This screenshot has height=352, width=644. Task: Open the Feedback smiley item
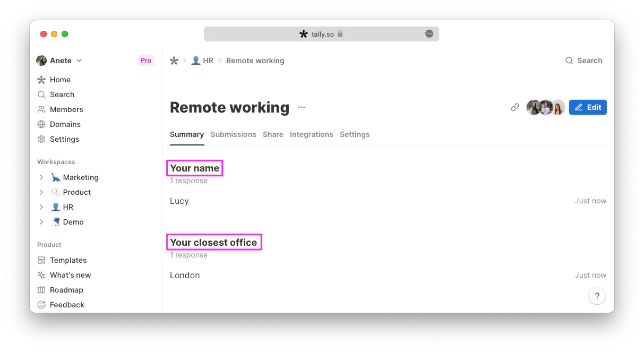(x=61, y=305)
